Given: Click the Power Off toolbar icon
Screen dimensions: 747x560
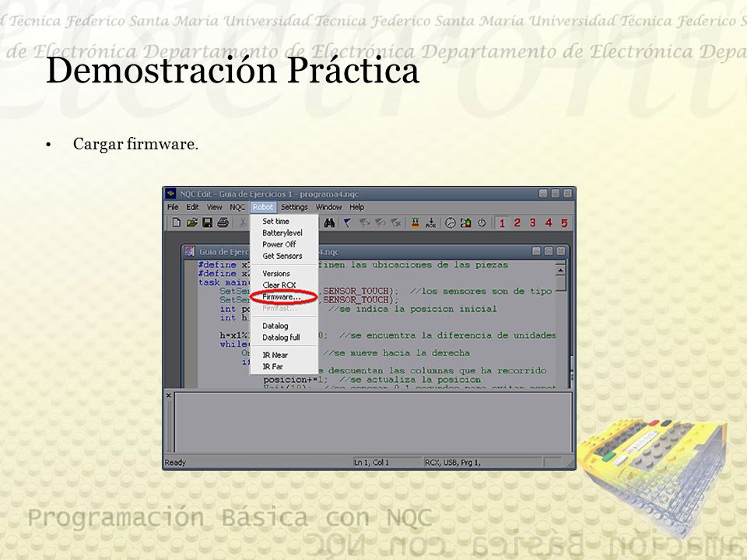Looking at the screenshot, I should [x=482, y=223].
